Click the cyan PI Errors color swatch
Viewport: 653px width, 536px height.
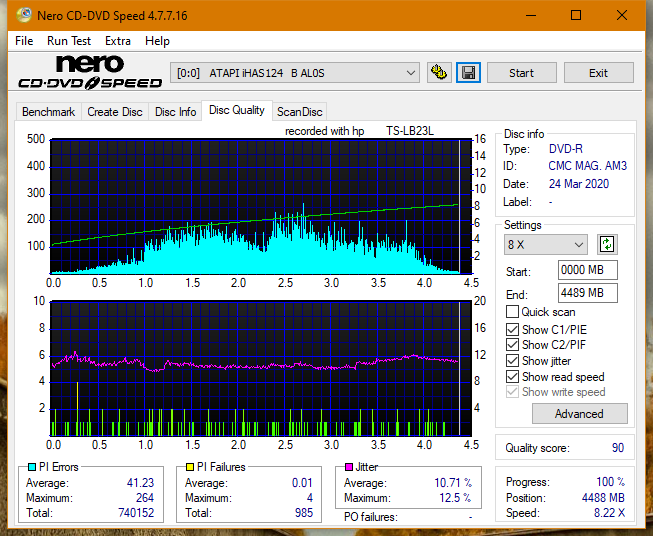pyautogui.click(x=32, y=467)
